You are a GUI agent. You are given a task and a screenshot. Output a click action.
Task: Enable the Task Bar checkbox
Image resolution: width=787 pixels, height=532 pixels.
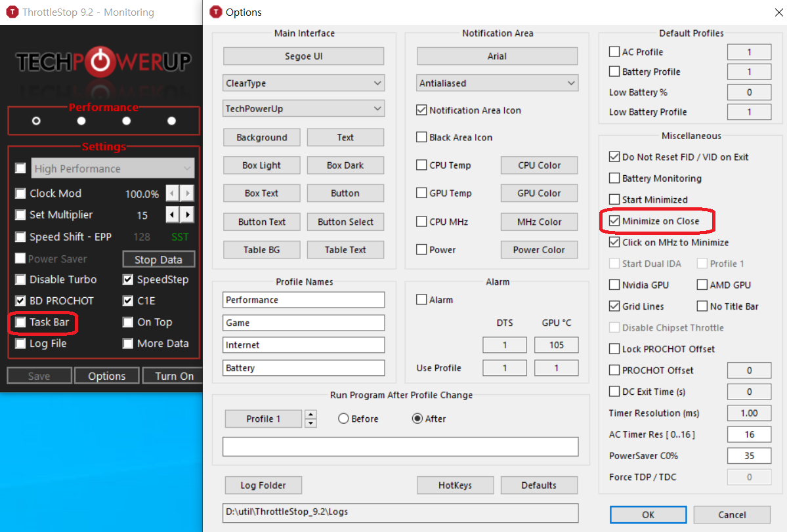click(20, 322)
